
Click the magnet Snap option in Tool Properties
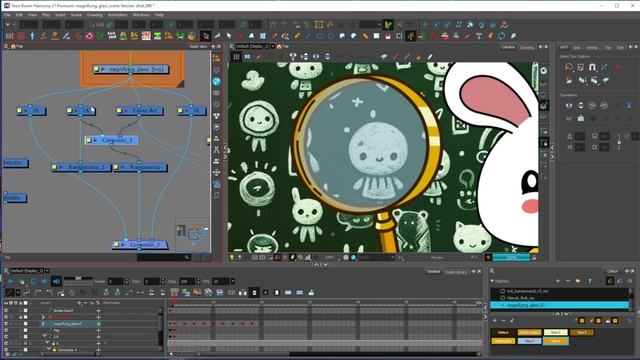(x=592, y=67)
